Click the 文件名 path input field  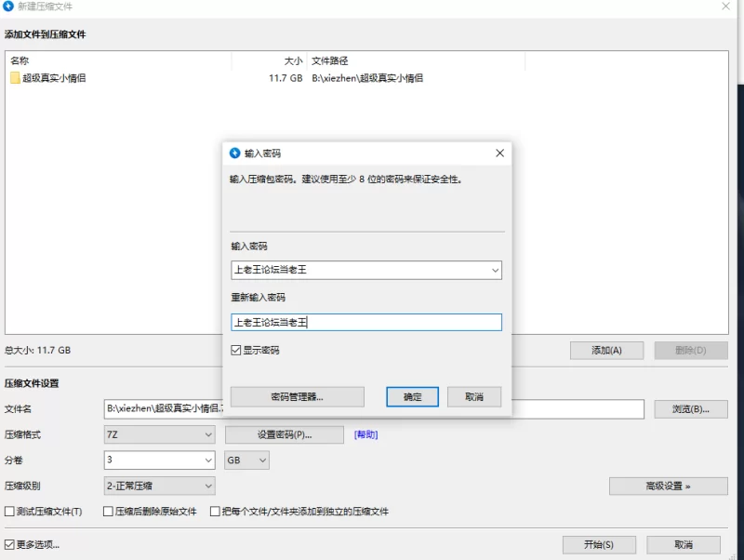coord(374,409)
